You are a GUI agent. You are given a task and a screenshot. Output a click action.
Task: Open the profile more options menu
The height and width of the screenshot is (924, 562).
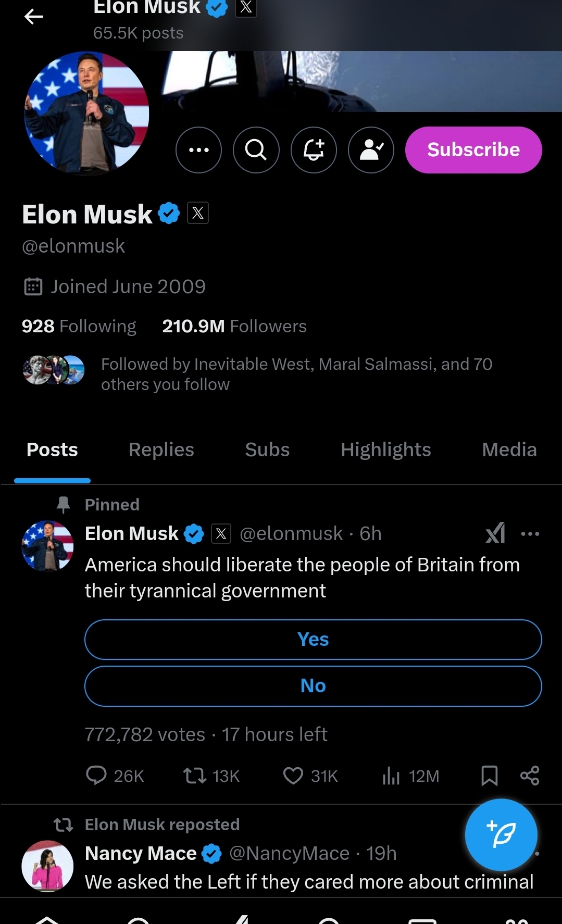point(198,150)
